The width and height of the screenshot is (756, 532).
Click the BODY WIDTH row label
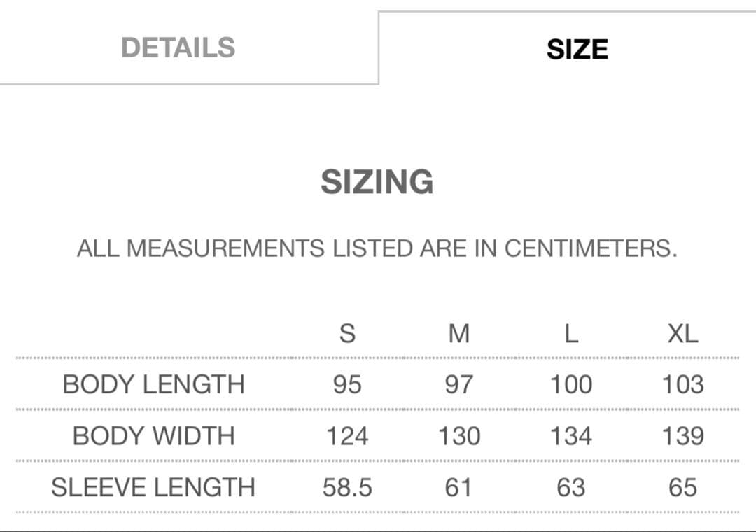153,436
